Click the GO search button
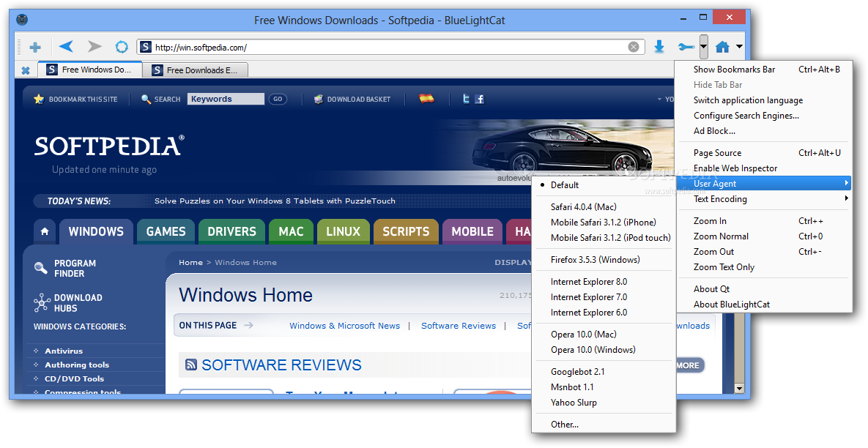 pos(278,99)
